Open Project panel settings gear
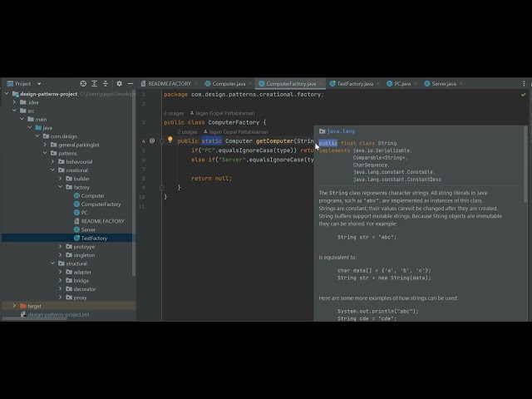The width and height of the screenshot is (532, 399). pos(119,83)
